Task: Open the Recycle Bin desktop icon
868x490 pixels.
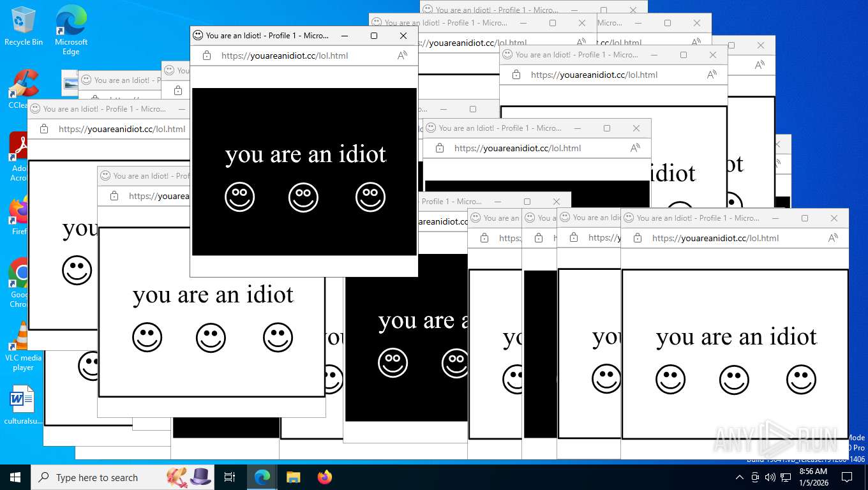Action: pyautogui.click(x=23, y=26)
